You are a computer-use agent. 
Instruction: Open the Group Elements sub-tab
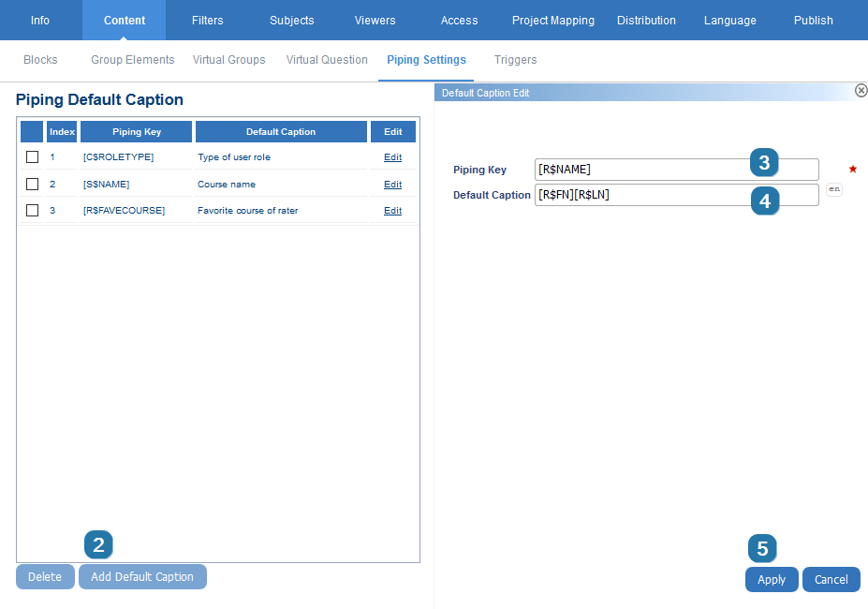click(x=132, y=60)
